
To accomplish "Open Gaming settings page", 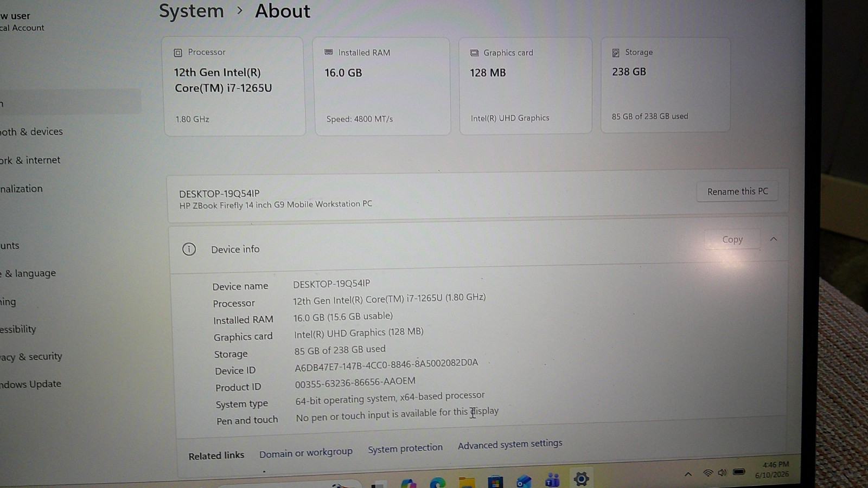I will click(8, 302).
